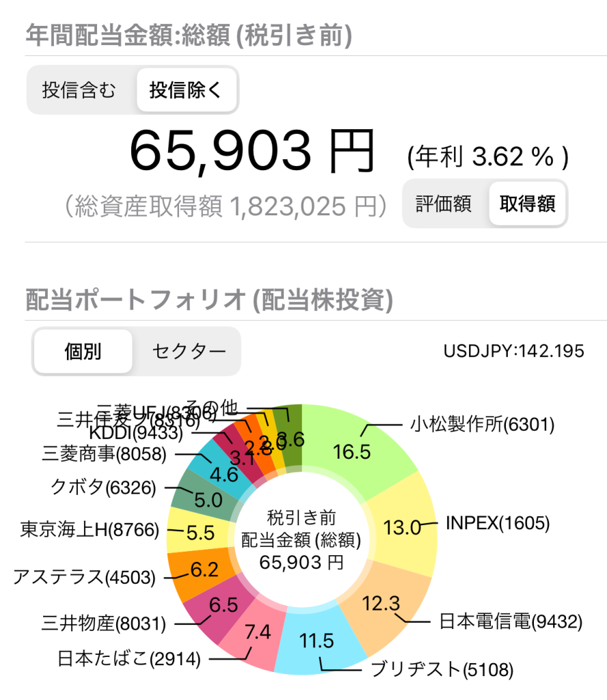Image resolution: width=607 pixels, height=700 pixels.
Task: Select the 個別 portfolio tab
Action: (x=83, y=351)
